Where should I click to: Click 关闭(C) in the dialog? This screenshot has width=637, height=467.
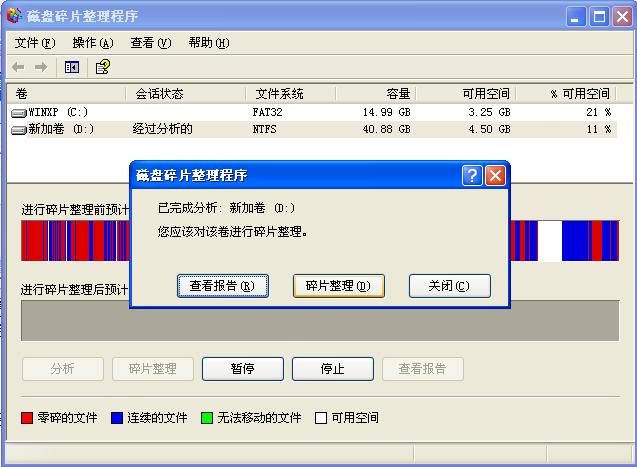point(450,286)
